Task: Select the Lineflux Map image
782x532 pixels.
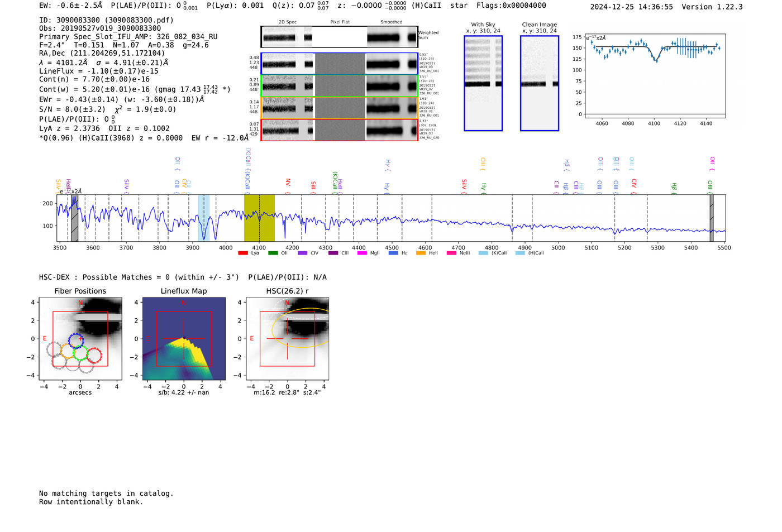Action: [x=184, y=338]
